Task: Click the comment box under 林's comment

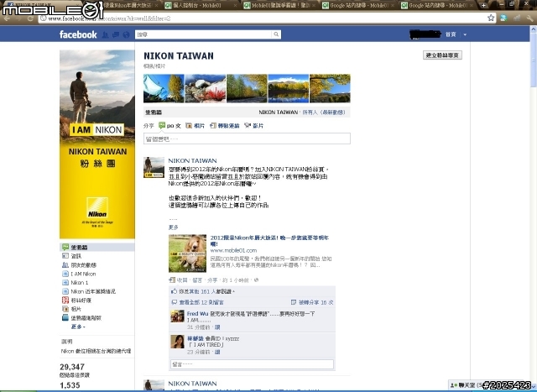Action: pyautogui.click(x=252, y=364)
